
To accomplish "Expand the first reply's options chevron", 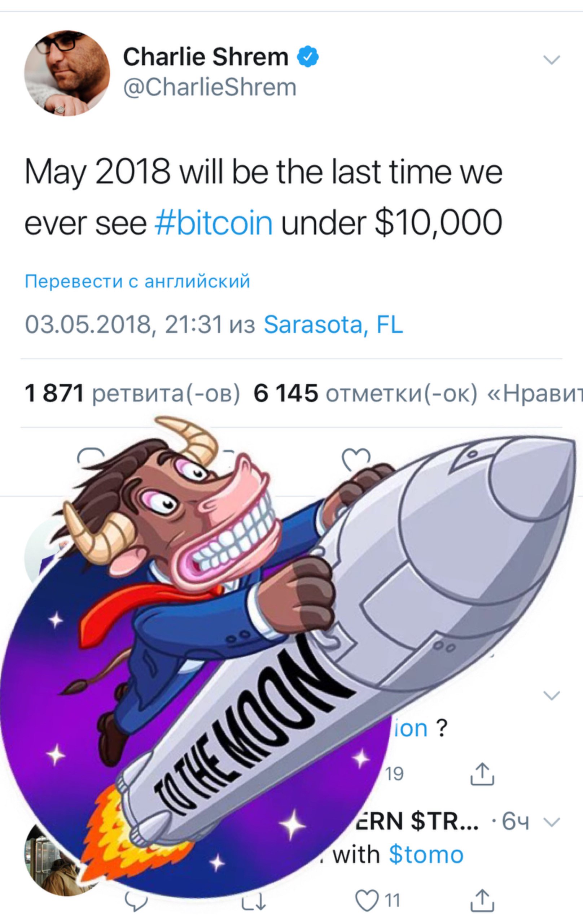I will click(552, 695).
